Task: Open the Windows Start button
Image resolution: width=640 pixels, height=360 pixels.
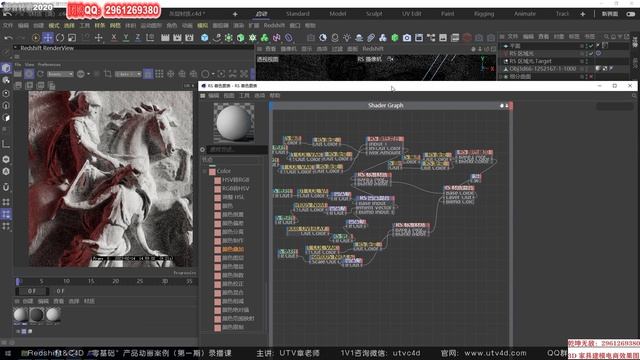Action: 8,353
